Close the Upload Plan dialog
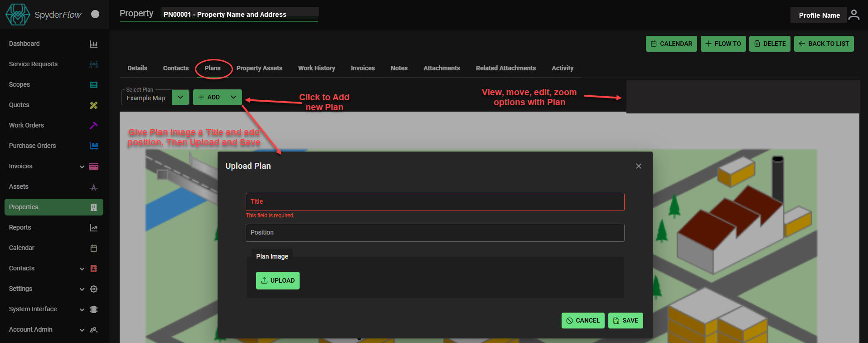Screen dimensions: 868x343 [638, 166]
